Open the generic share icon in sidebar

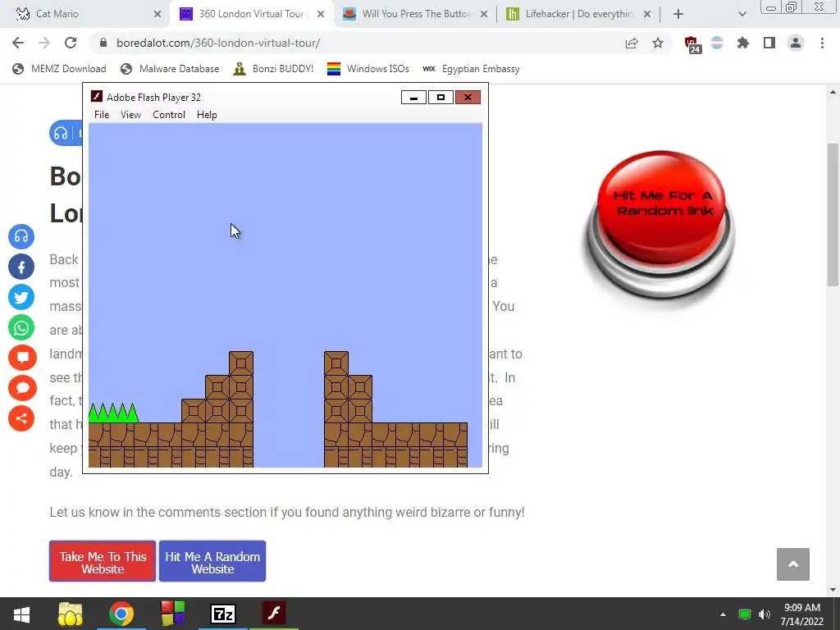point(21,418)
